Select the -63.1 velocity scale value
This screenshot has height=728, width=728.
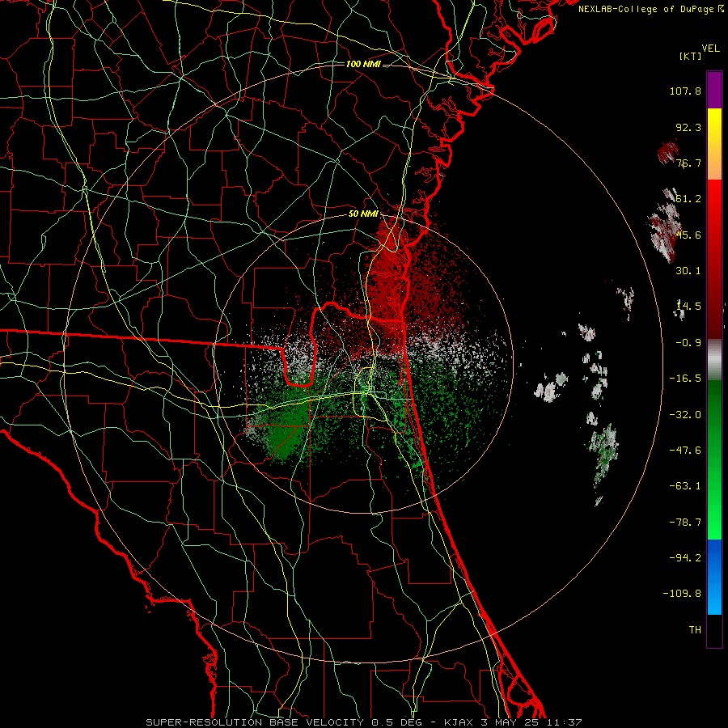point(685,486)
